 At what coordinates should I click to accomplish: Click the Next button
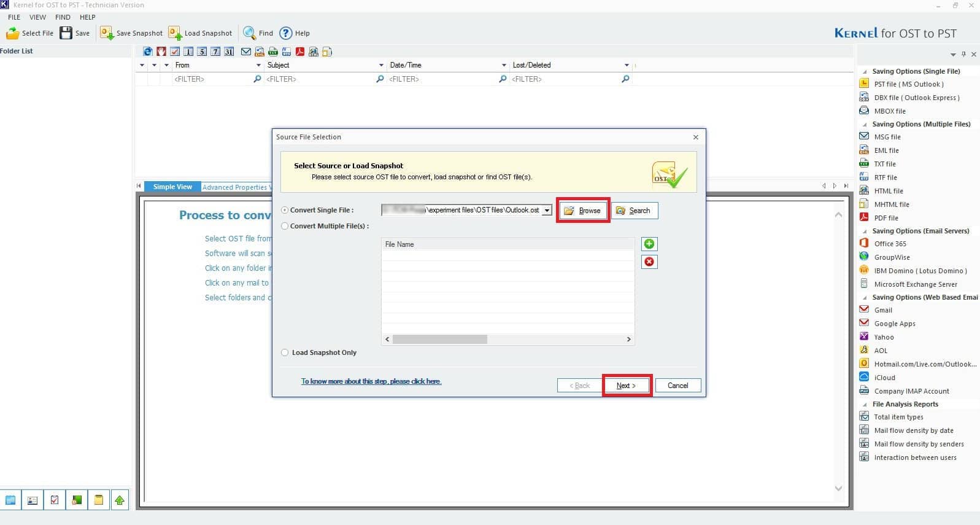[x=627, y=386]
